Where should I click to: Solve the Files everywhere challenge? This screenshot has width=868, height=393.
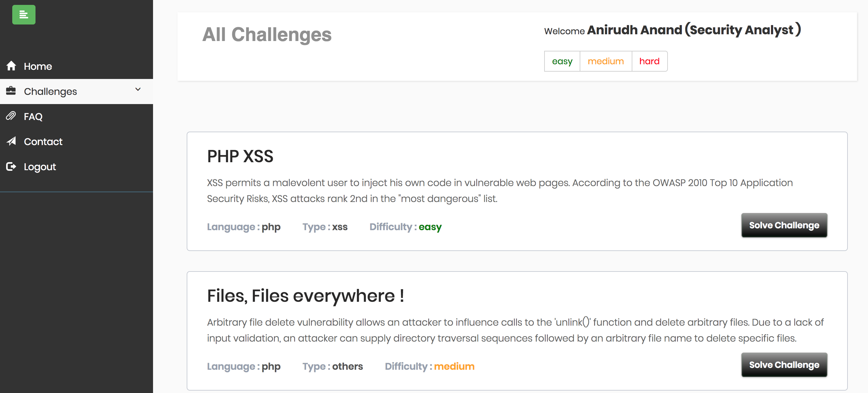pyautogui.click(x=784, y=365)
